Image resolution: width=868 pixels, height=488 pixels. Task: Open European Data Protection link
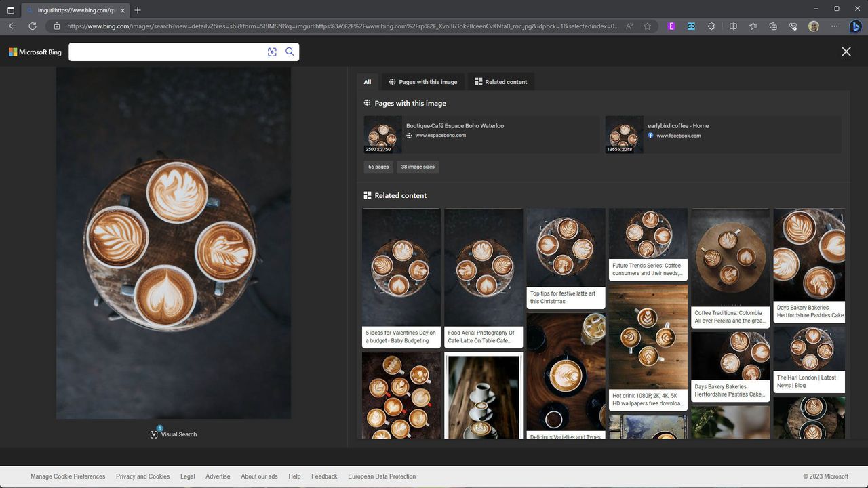click(x=382, y=476)
